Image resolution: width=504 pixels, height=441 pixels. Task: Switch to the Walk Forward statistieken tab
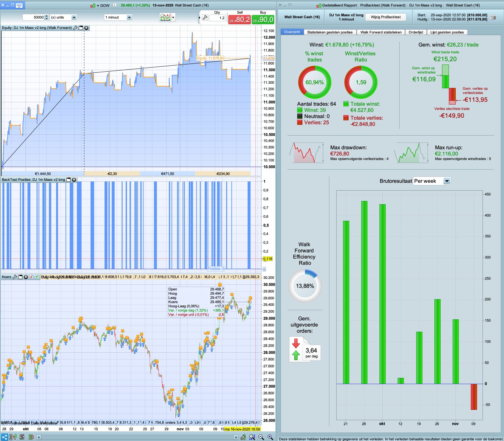pos(381,32)
